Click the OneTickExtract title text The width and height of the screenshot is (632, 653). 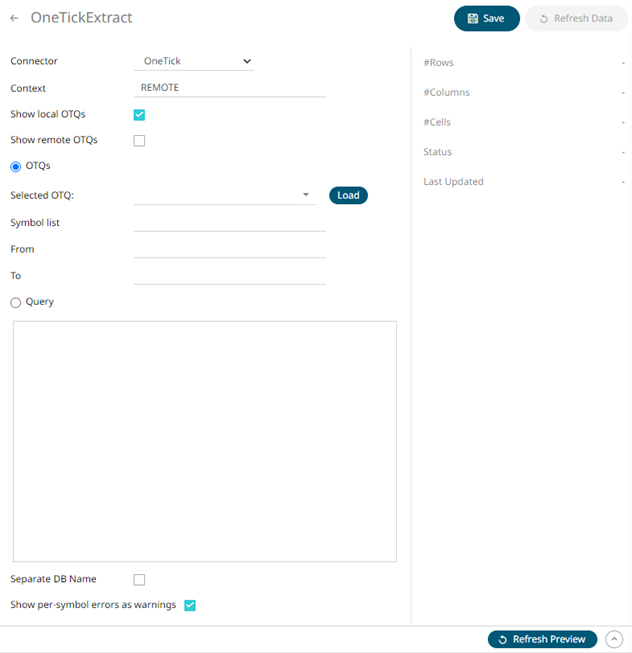pyautogui.click(x=81, y=18)
